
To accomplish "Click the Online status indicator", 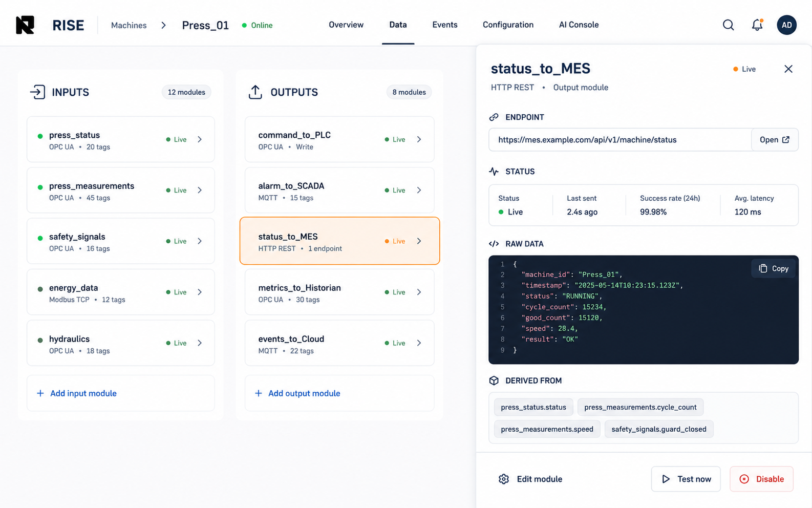I will tap(257, 25).
